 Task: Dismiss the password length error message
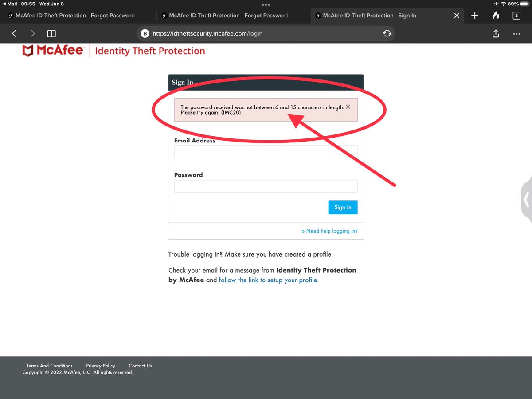348,107
